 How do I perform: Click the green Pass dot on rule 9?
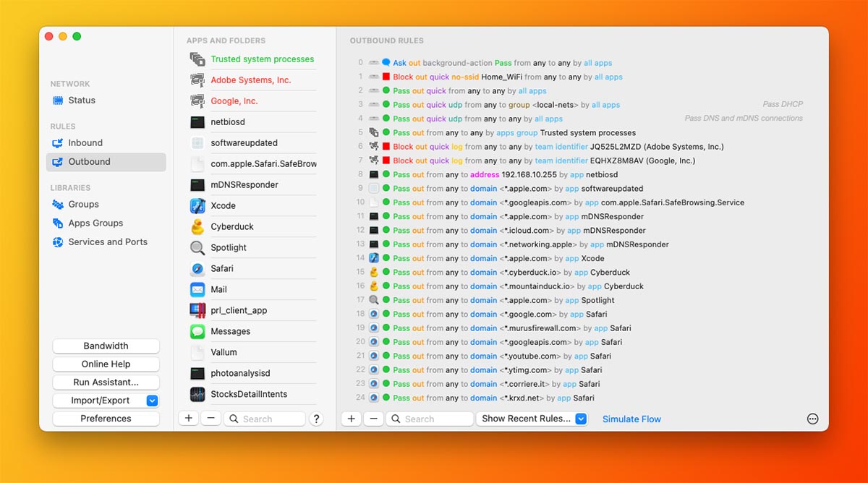click(x=386, y=189)
